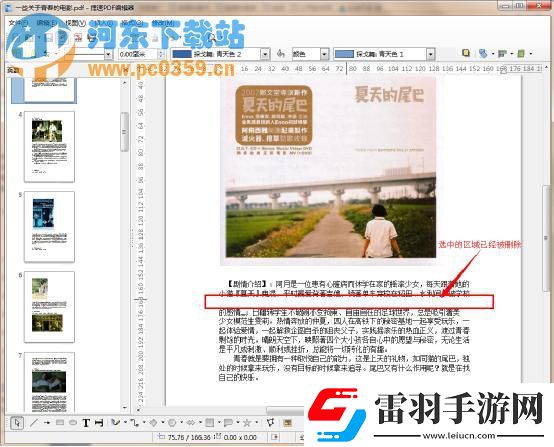Open the Callouts tool dropdown arrow

click(238, 422)
